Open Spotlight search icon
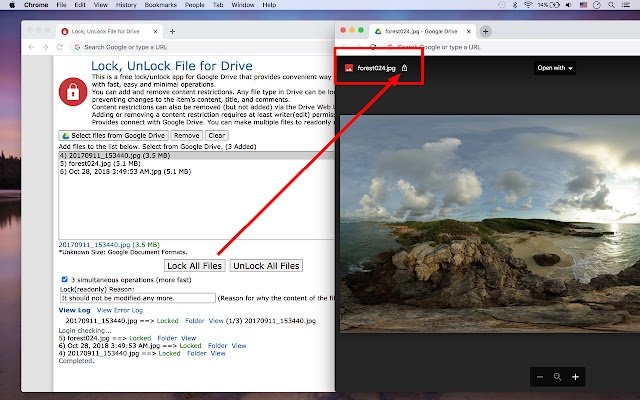 [x=611, y=5]
